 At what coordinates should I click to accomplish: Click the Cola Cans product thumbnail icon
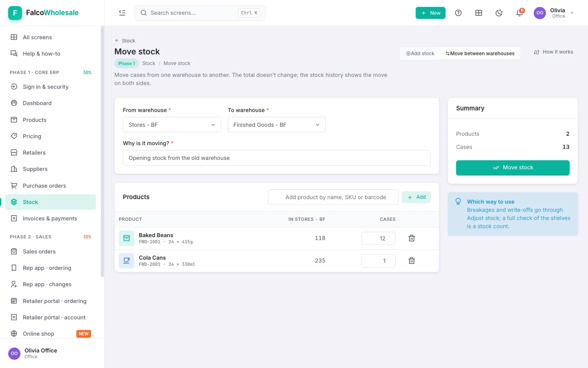127,261
